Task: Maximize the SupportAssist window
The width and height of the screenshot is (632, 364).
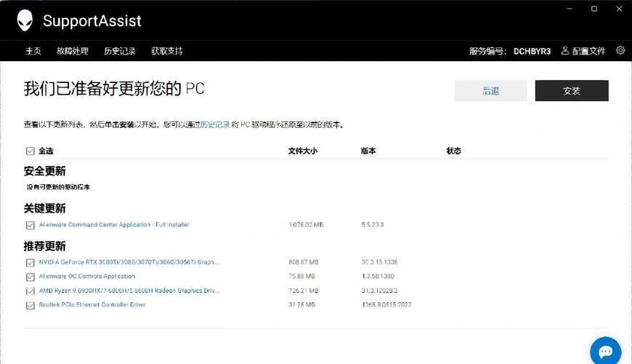Action: click(594, 9)
